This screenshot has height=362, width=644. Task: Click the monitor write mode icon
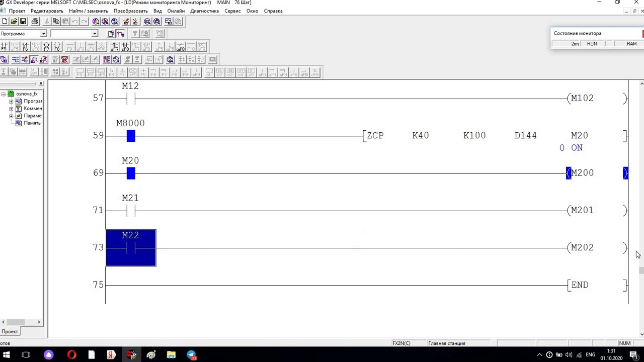click(44, 59)
